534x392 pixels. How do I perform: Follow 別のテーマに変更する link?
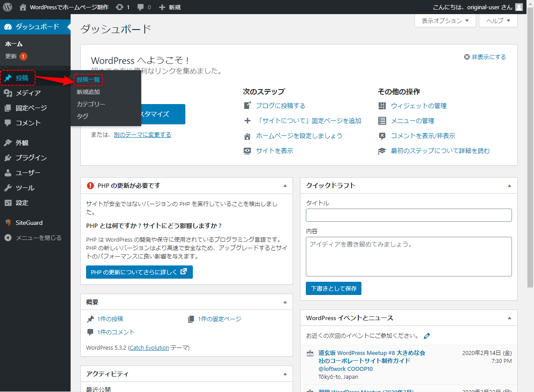click(x=143, y=135)
